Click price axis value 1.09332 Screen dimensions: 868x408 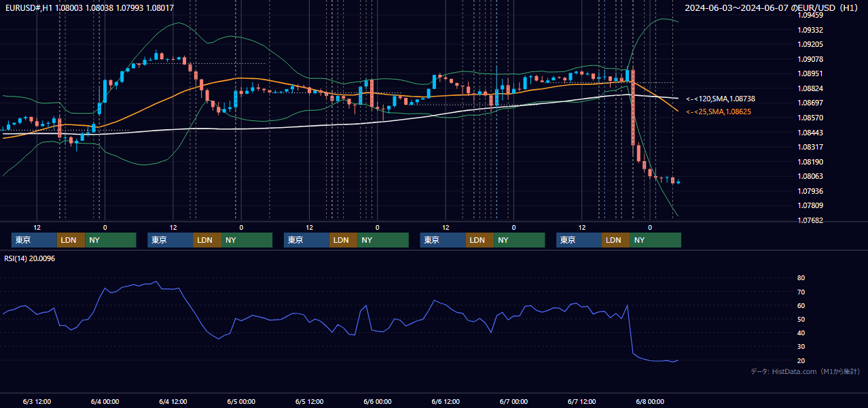[x=810, y=30]
